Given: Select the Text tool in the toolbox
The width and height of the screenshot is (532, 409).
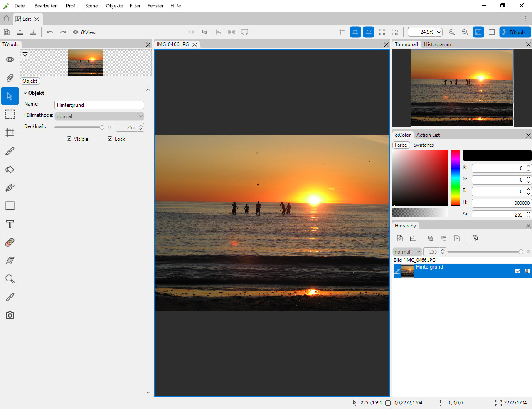Looking at the screenshot, I should [10, 224].
